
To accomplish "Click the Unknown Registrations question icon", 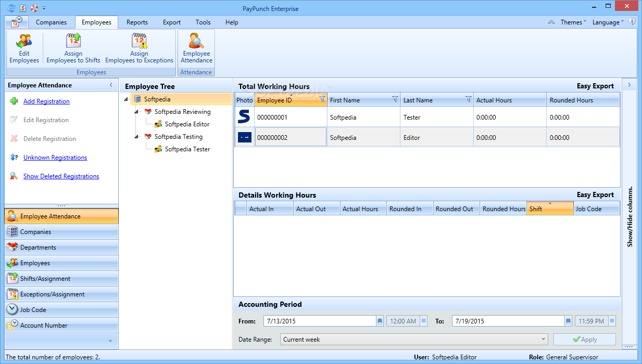I will pos(14,158).
